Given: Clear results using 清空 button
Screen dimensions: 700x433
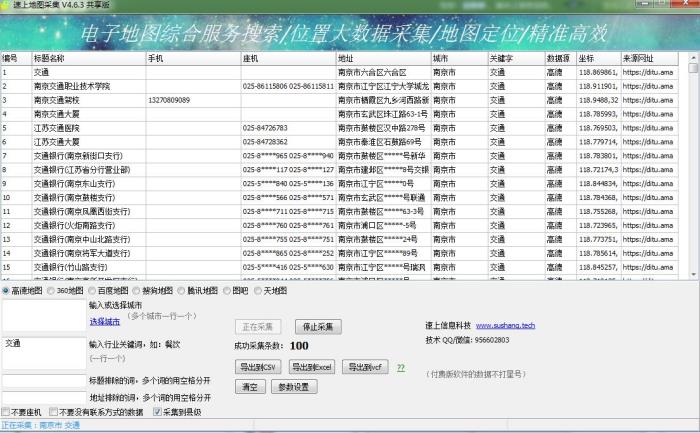Looking at the screenshot, I should pyautogui.click(x=250, y=387).
